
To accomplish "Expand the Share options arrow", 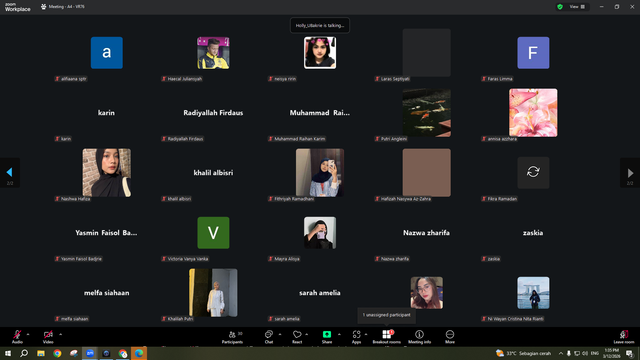I will pos(339,334).
